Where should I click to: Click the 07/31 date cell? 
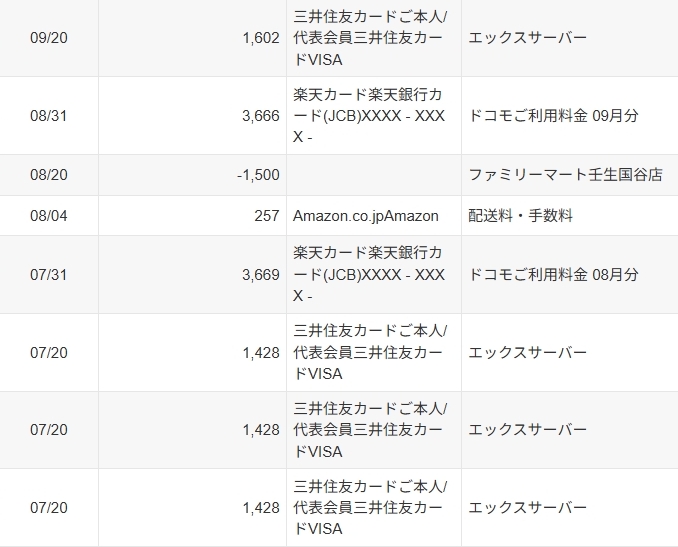pyautogui.click(x=48, y=274)
